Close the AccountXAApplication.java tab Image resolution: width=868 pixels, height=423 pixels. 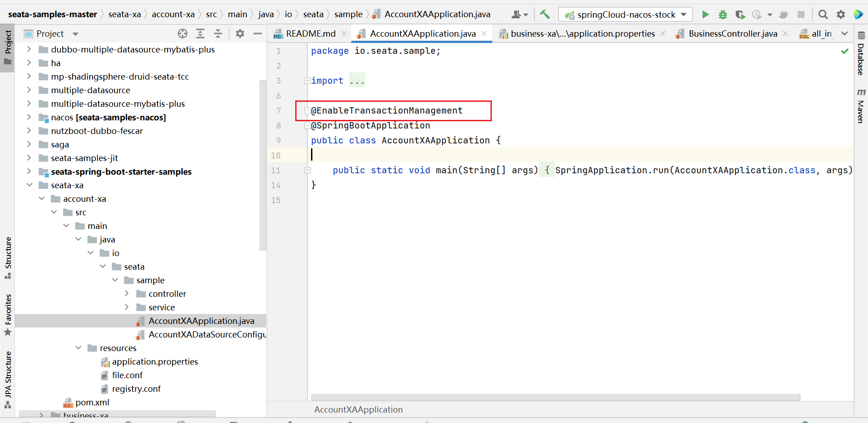(484, 33)
